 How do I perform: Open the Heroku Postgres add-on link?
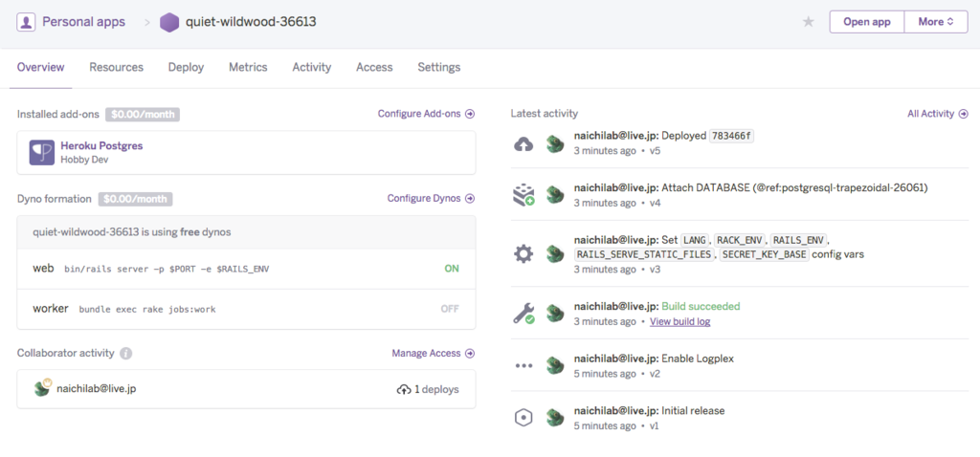coord(101,145)
